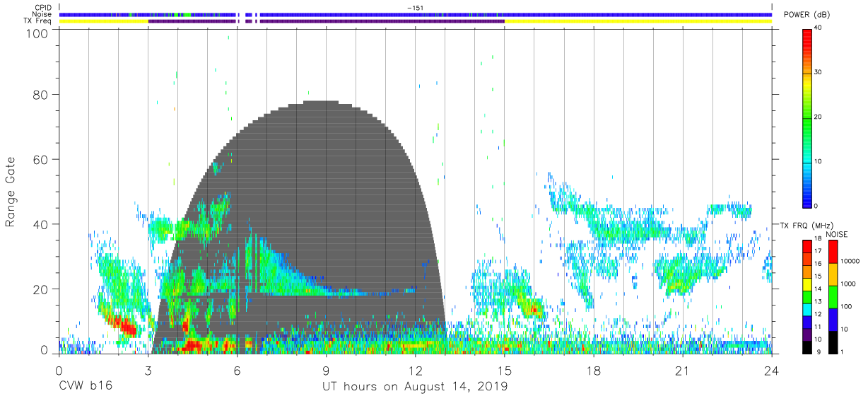Click the 18 label on TX FRQ legend
The height and width of the screenshot is (401, 868).
[819, 240]
